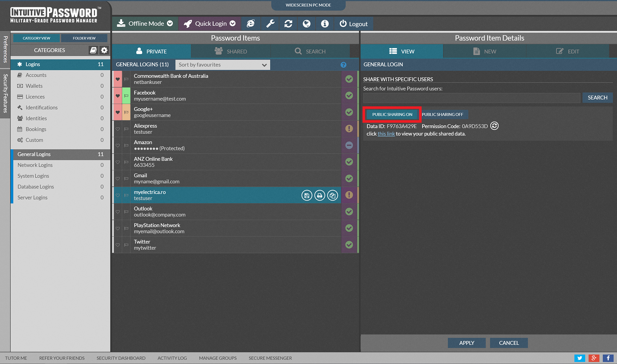Image resolution: width=617 pixels, height=364 pixels.
Task: Open Twitter social icon in footer
Action: [579, 358]
